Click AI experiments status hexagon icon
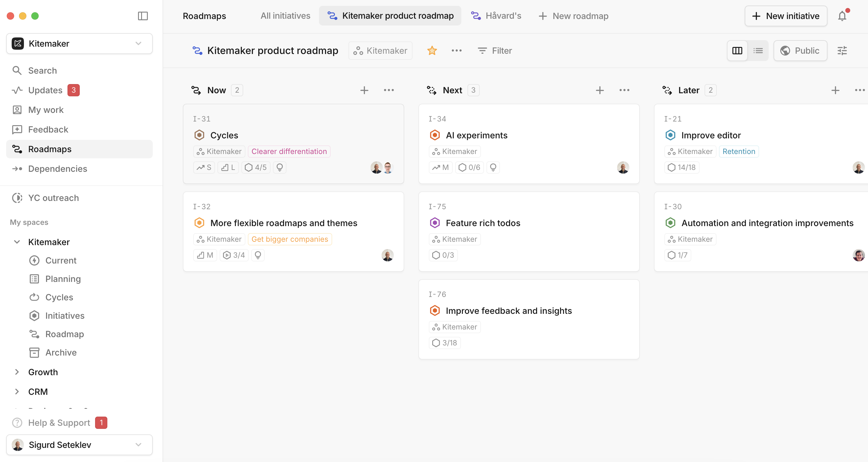Image resolution: width=868 pixels, height=462 pixels. 435,135
